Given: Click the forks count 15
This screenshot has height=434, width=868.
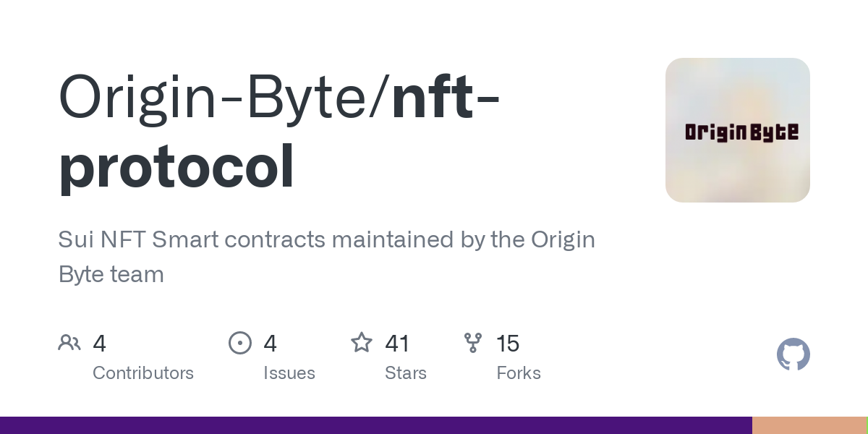Looking at the screenshot, I should pos(508,344).
